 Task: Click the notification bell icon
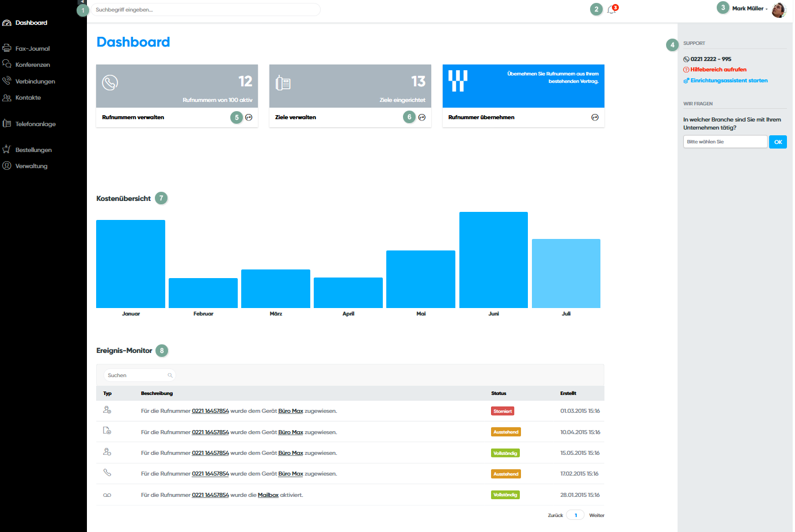pyautogui.click(x=611, y=10)
